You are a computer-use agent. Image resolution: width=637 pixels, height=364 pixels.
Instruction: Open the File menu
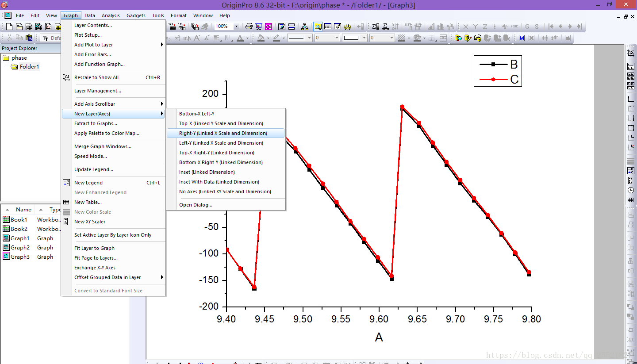pyautogui.click(x=20, y=15)
